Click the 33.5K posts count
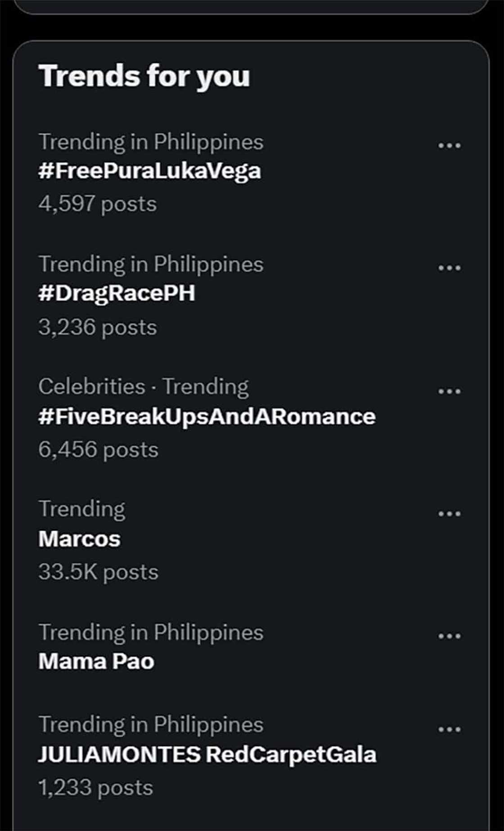 98,572
